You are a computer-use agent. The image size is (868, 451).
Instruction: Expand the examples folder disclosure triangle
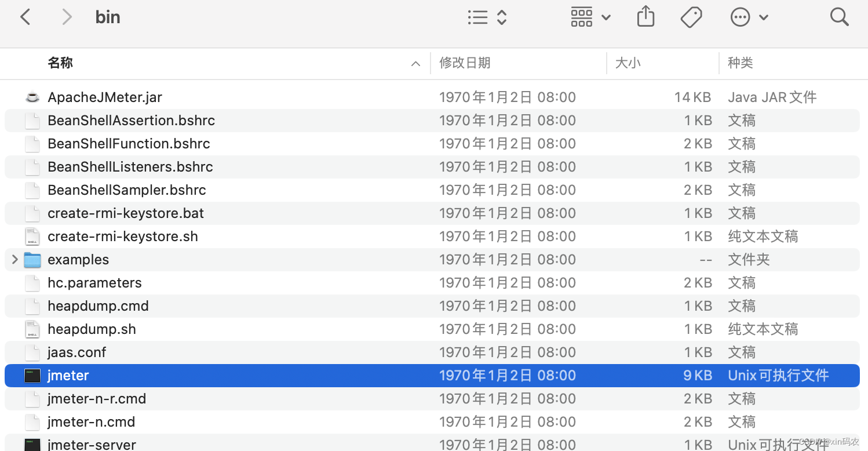click(x=14, y=259)
